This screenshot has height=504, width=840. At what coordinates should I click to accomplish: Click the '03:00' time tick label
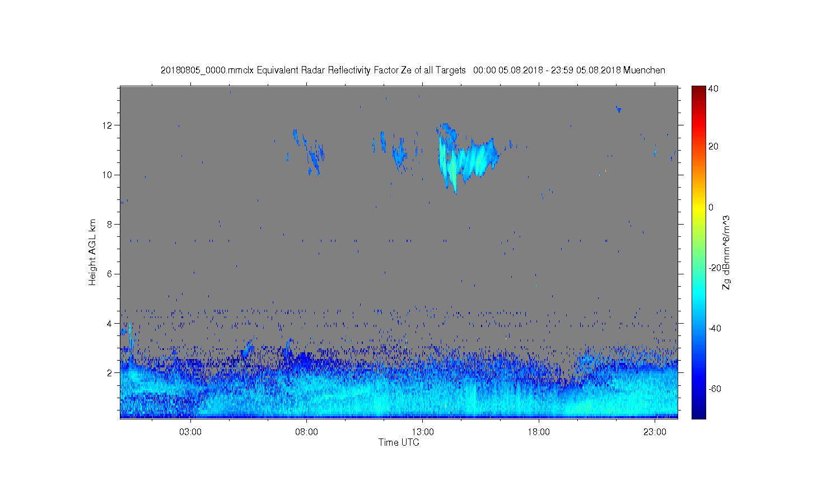pyautogui.click(x=190, y=432)
